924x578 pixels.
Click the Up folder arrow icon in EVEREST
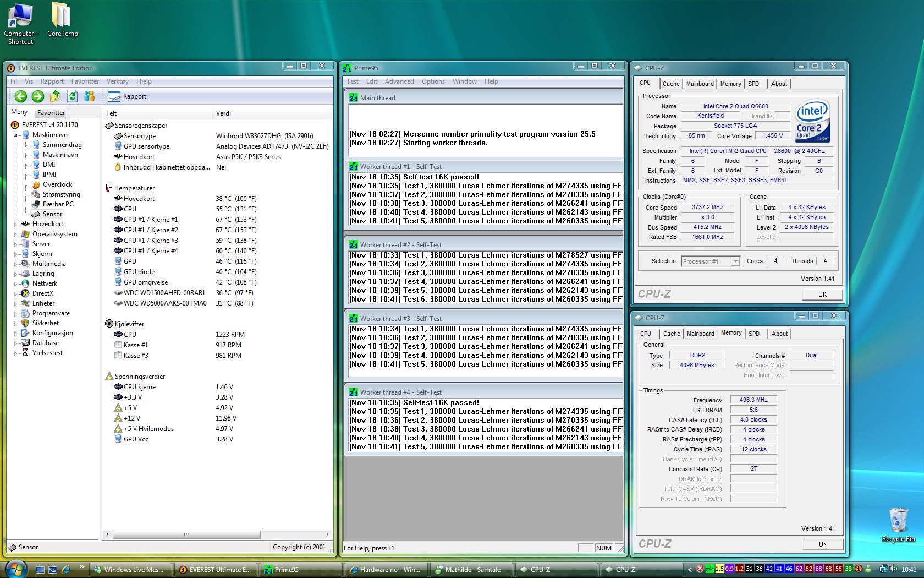[x=55, y=96]
